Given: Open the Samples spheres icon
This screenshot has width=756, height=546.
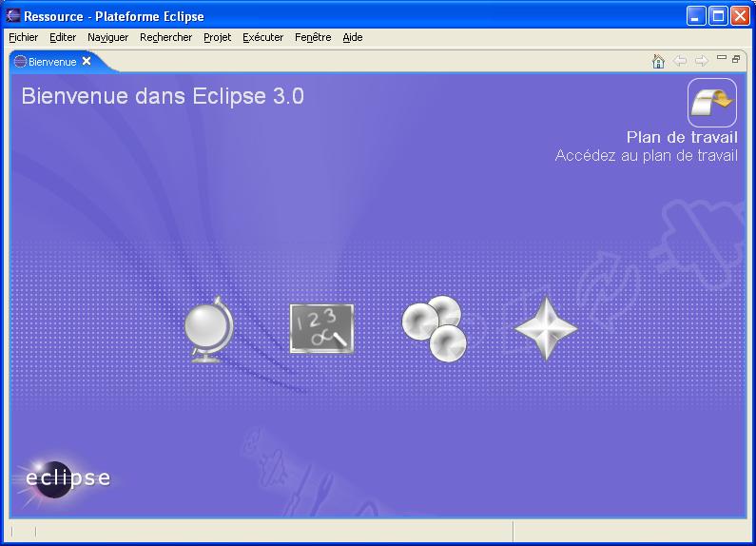Looking at the screenshot, I should tap(434, 328).
